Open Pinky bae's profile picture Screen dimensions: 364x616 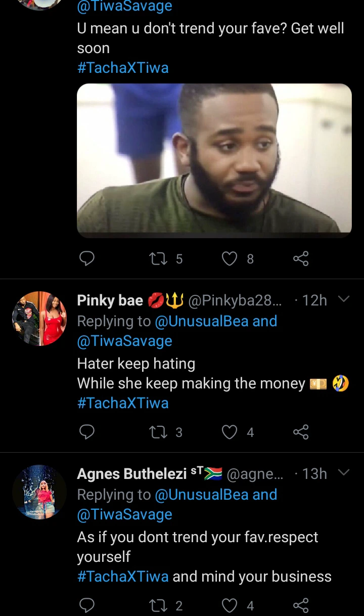pyautogui.click(x=39, y=318)
